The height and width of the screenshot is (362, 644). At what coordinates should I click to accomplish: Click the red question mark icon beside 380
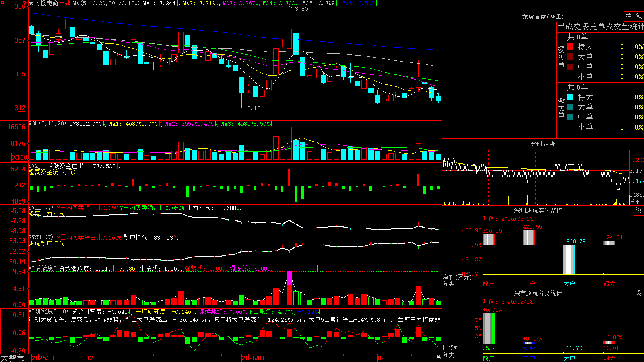[25, 3]
